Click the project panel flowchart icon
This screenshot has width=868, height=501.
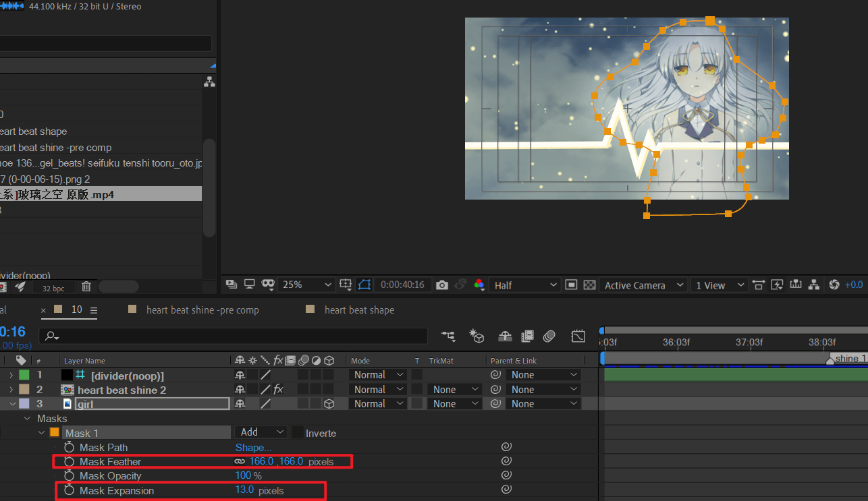coord(209,82)
